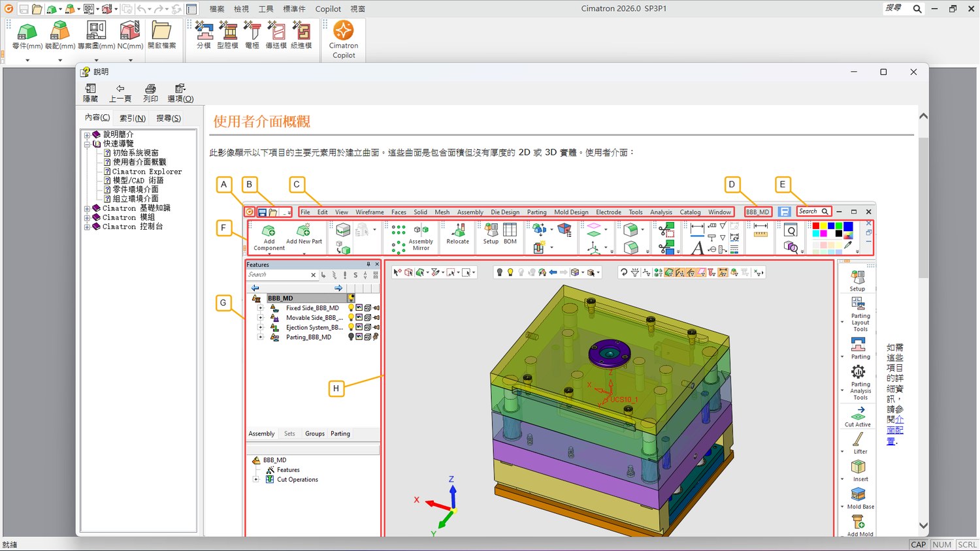The width and height of the screenshot is (980, 551).
Task: Open the dropdown arrow under 裝配(mm)
Action: pos(60,60)
